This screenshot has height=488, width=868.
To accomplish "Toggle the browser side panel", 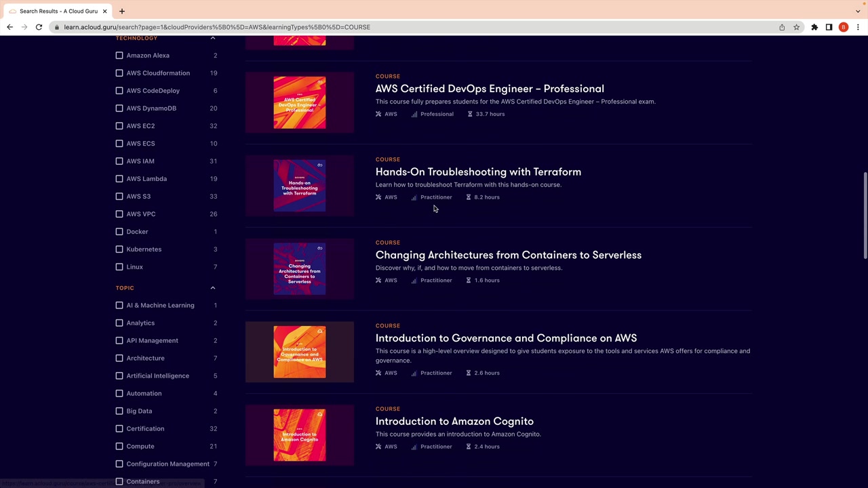I will (x=829, y=27).
